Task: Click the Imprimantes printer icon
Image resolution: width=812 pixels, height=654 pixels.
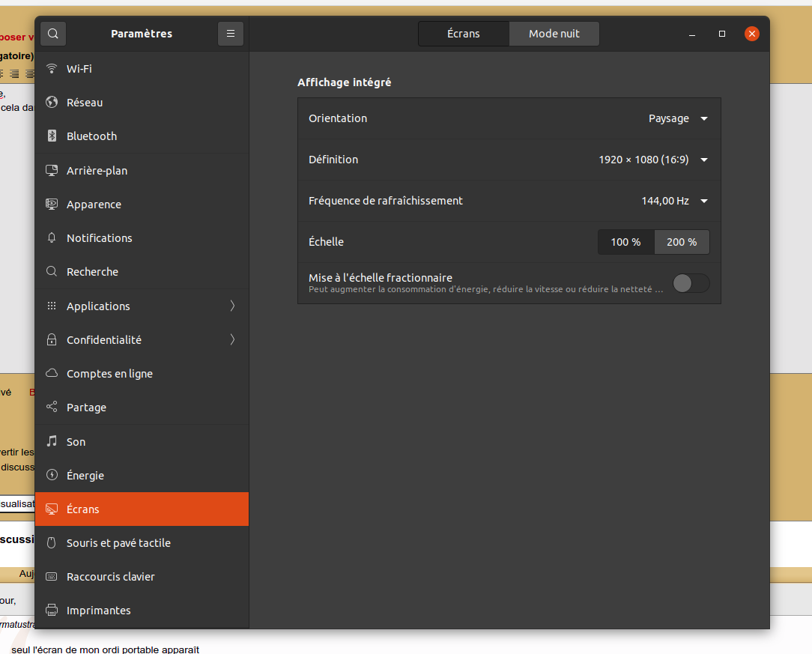Action: [x=52, y=611]
